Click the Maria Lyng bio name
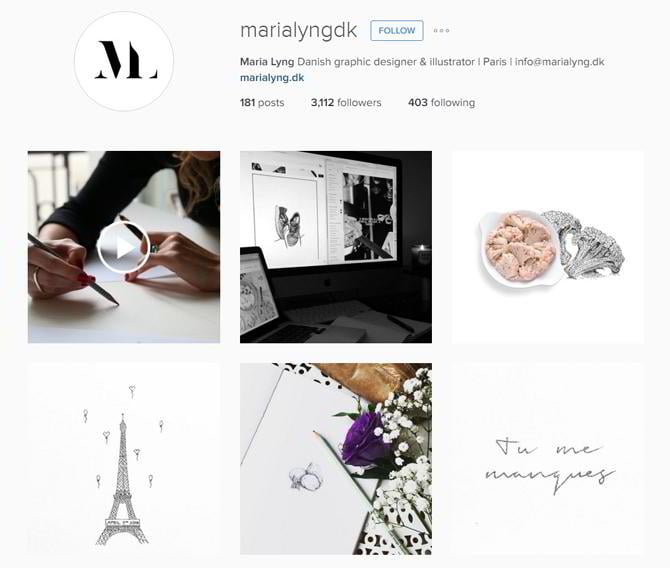This screenshot has height=568, width=670. (267, 62)
